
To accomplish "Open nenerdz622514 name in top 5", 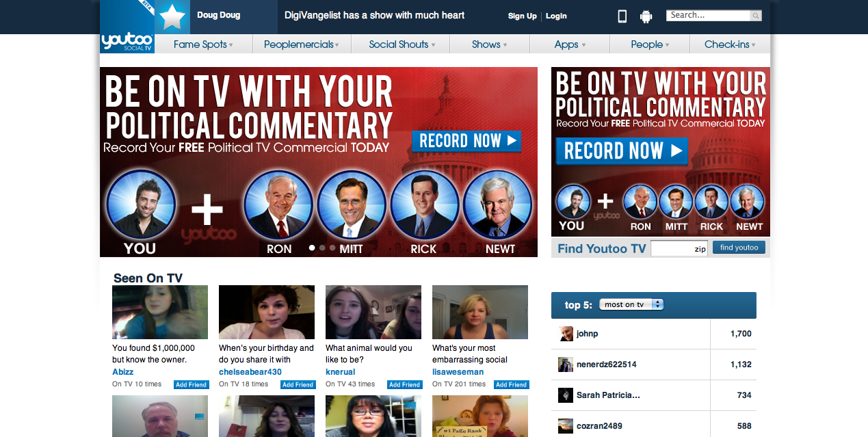I will [607, 365].
